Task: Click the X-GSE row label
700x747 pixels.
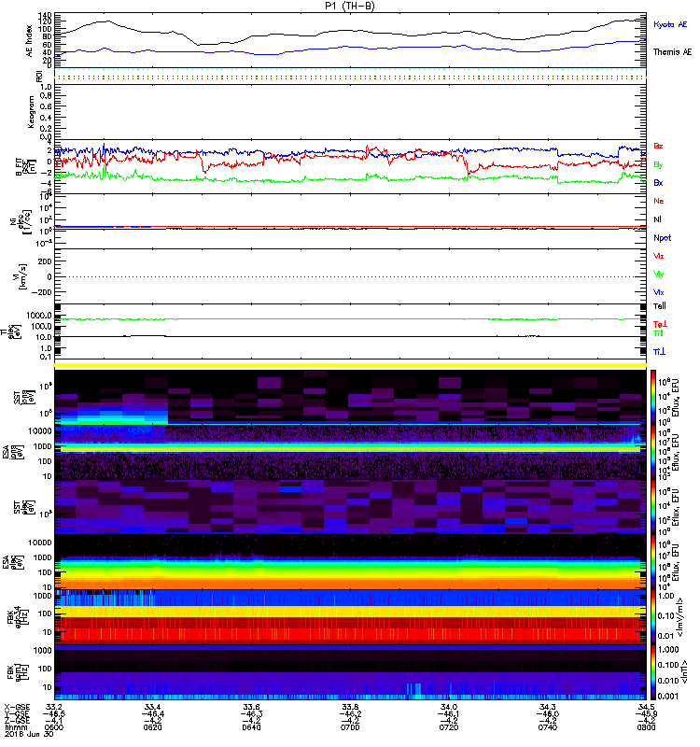Action: (x=17, y=707)
